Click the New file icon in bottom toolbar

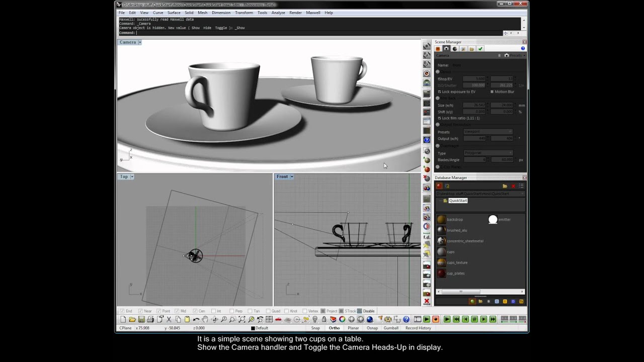[123, 319]
